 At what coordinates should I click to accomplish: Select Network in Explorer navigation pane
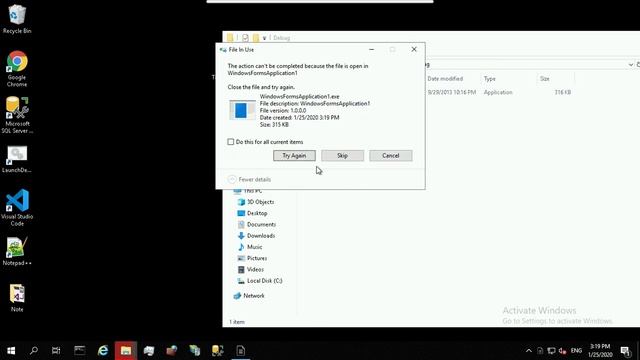coord(249,296)
